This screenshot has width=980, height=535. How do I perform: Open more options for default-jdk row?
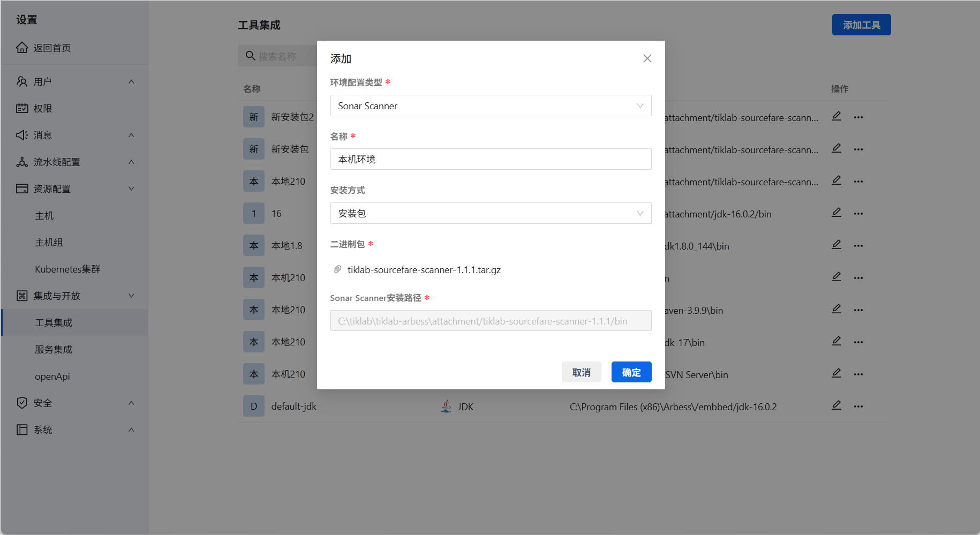pos(858,406)
